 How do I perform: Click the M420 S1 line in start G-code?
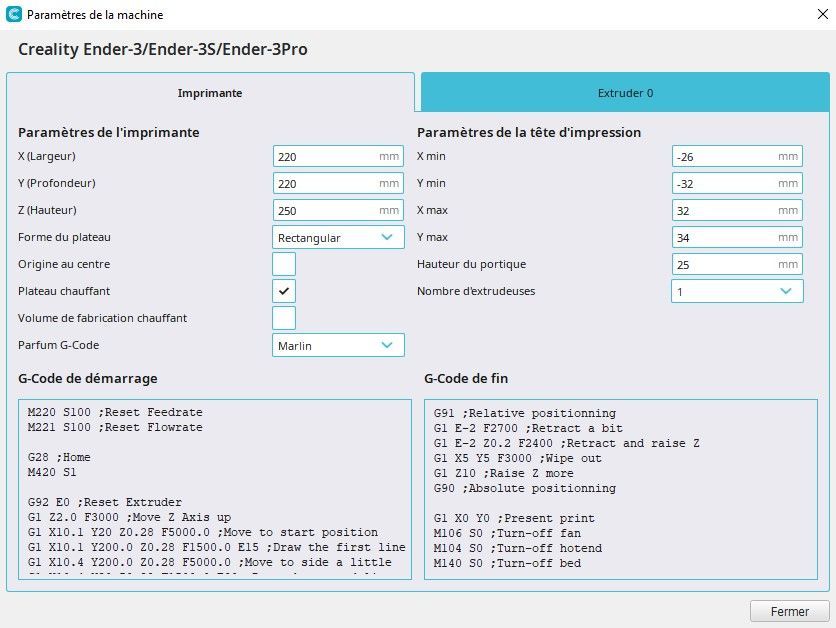tap(52, 472)
